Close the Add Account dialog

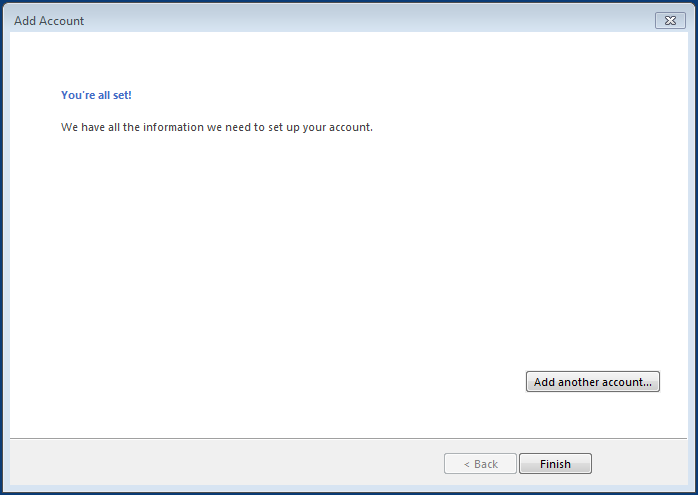click(x=669, y=20)
